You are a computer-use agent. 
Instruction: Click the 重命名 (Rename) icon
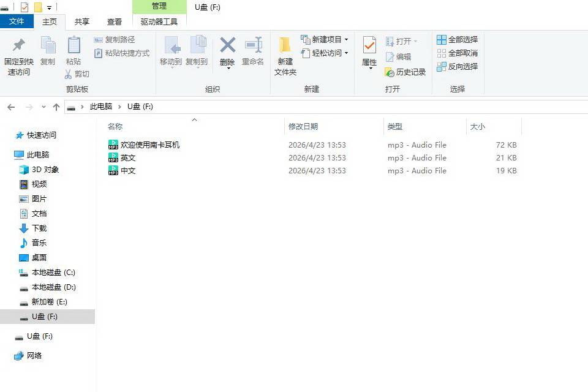coord(253,45)
